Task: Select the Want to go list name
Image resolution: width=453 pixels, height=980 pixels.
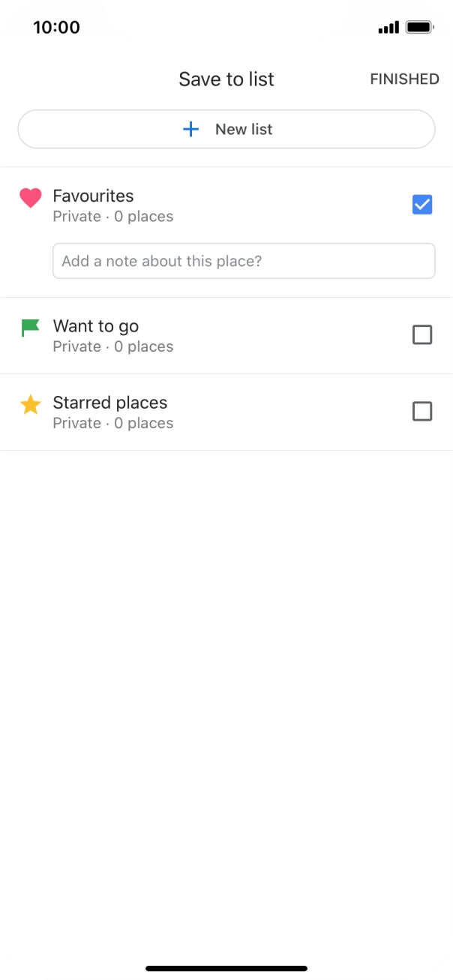Action: point(95,326)
